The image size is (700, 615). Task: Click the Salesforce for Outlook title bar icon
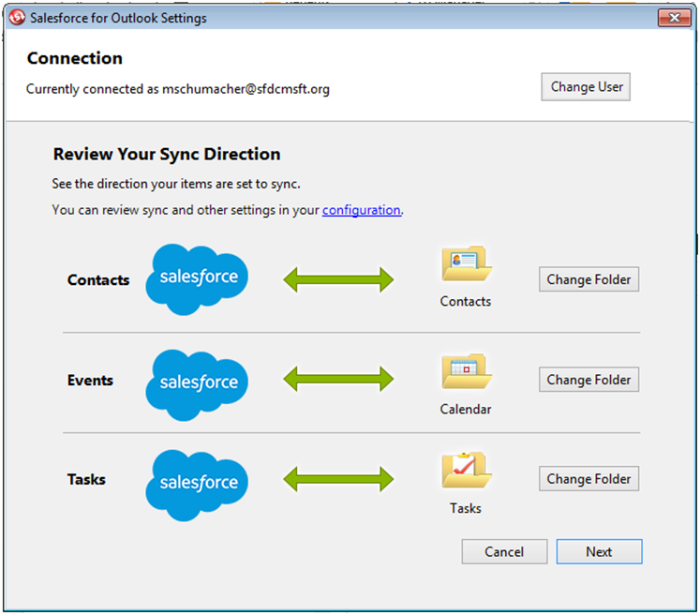pos(16,18)
